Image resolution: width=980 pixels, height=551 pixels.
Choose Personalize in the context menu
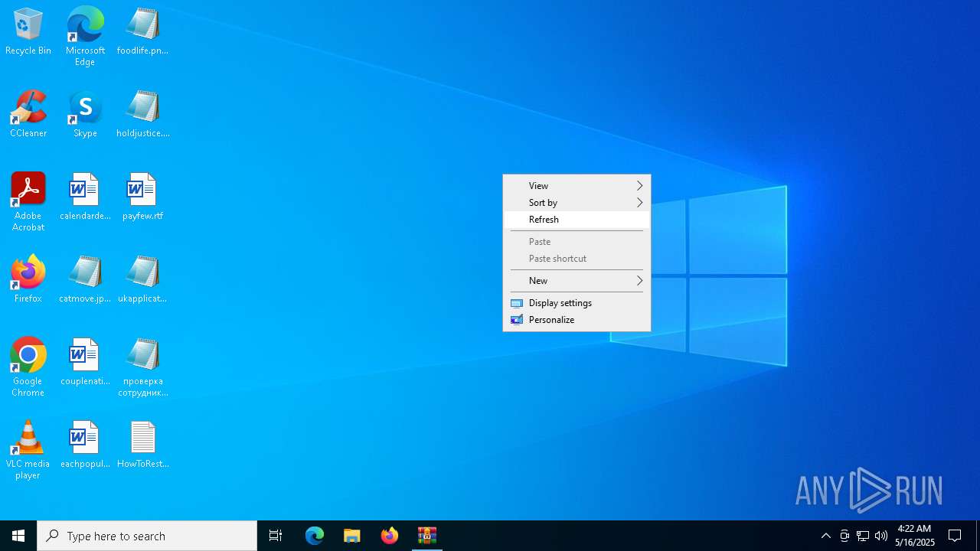577,320
